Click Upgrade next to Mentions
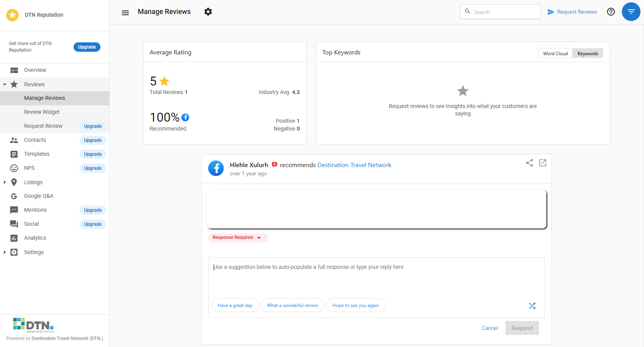The height and width of the screenshot is (347, 644). [x=93, y=210]
